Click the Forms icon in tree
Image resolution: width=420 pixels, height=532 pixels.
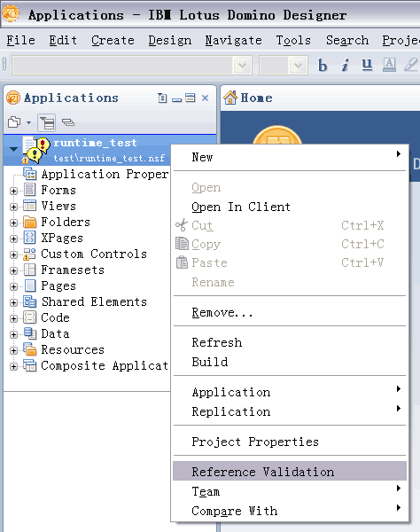[x=30, y=190]
